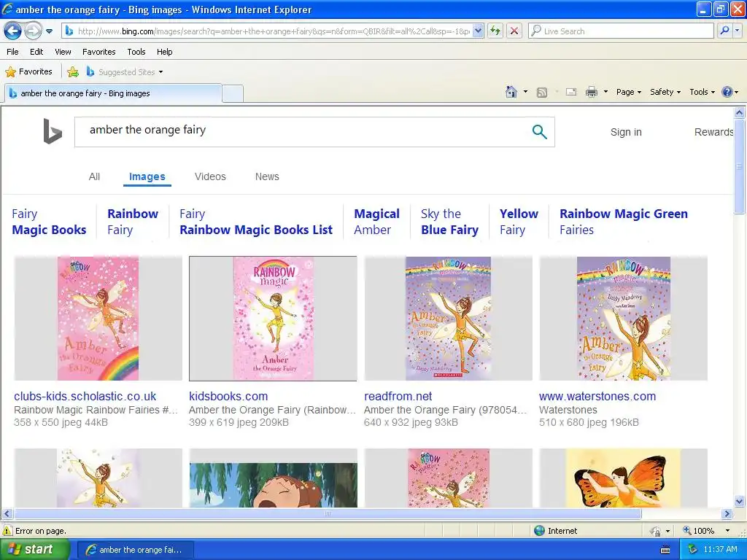Click the Add to Favorites Bar icon

pyautogui.click(x=73, y=72)
